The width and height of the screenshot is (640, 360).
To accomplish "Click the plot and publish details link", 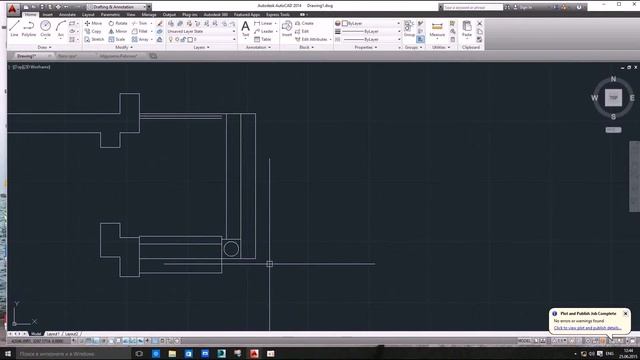I will [x=587, y=328].
